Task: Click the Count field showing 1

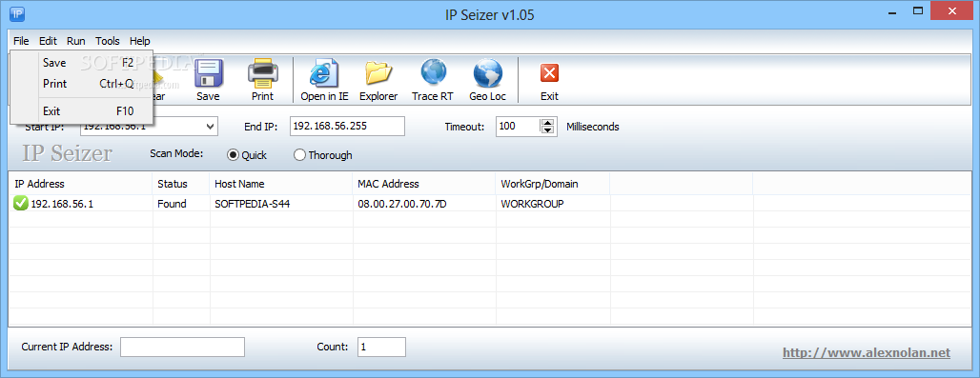Action: (x=382, y=347)
